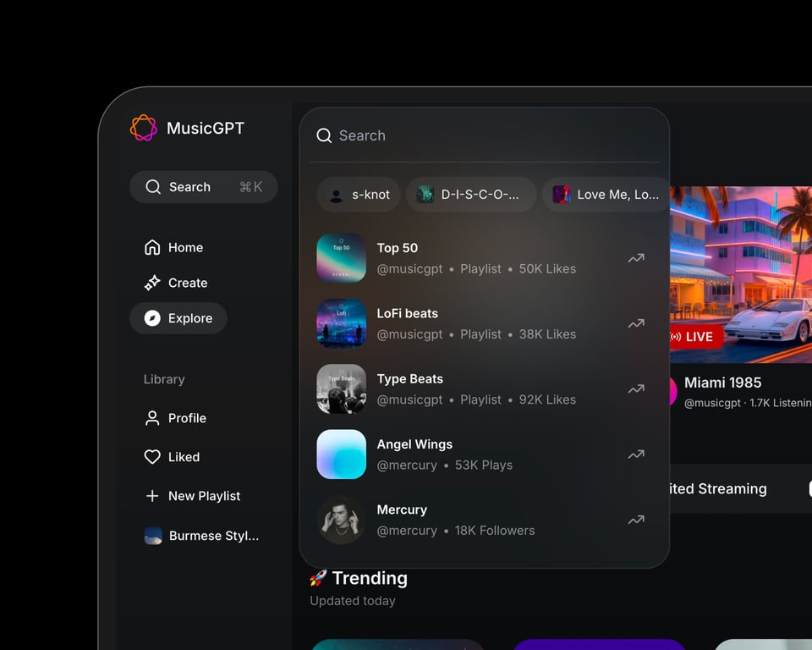Select the s-knot recent search chip

click(359, 195)
